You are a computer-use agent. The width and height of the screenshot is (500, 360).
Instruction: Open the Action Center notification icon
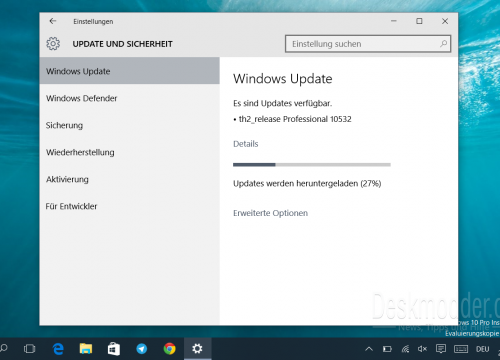click(x=441, y=349)
